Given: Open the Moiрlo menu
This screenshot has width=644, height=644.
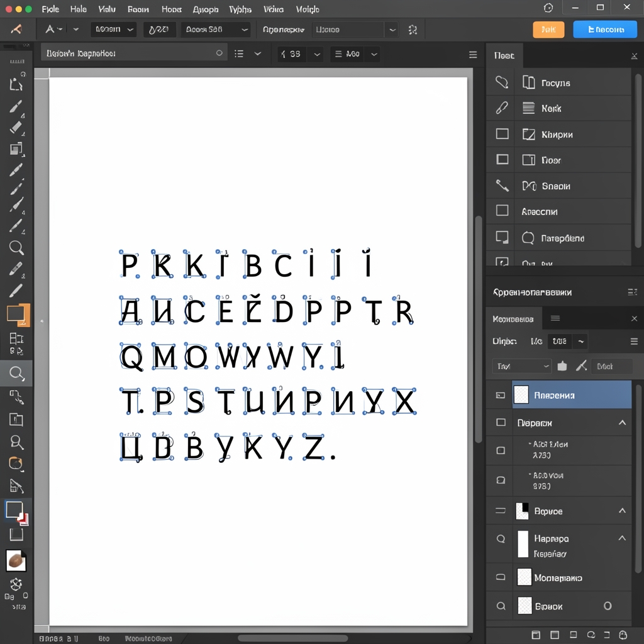Looking at the screenshot, I should [x=307, y=9].
